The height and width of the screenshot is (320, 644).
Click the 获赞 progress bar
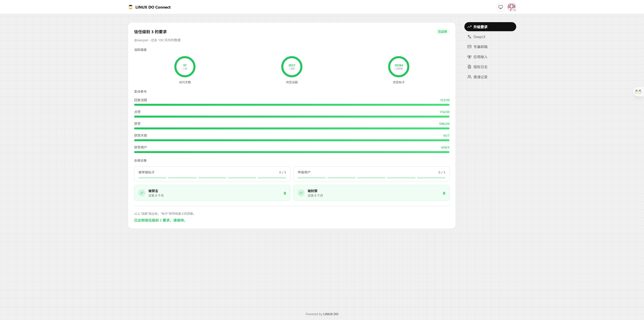pyautogui.click(x=292, y=128)
